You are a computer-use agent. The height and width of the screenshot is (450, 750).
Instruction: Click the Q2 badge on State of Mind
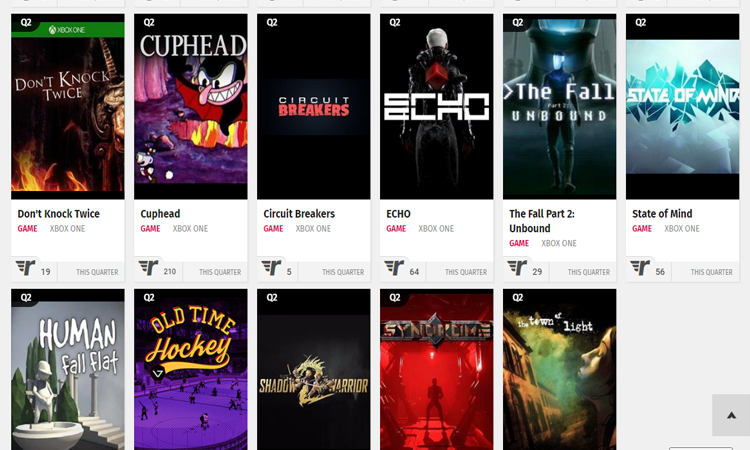click(x=640, y=22)
